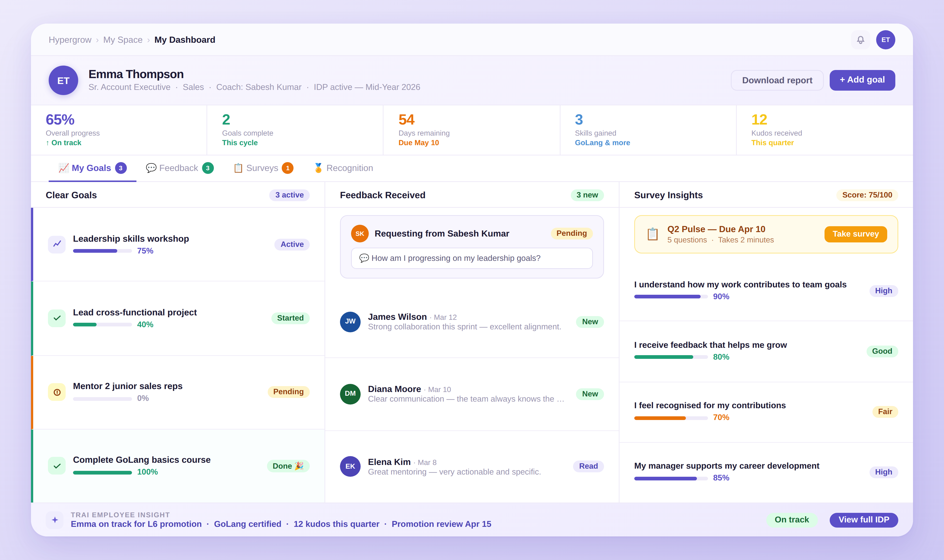The height and width of the screenshot is (560, 944).
Task: Click the alert icon beside Mentor 2 junior sales reps
Action: [57, 392]
